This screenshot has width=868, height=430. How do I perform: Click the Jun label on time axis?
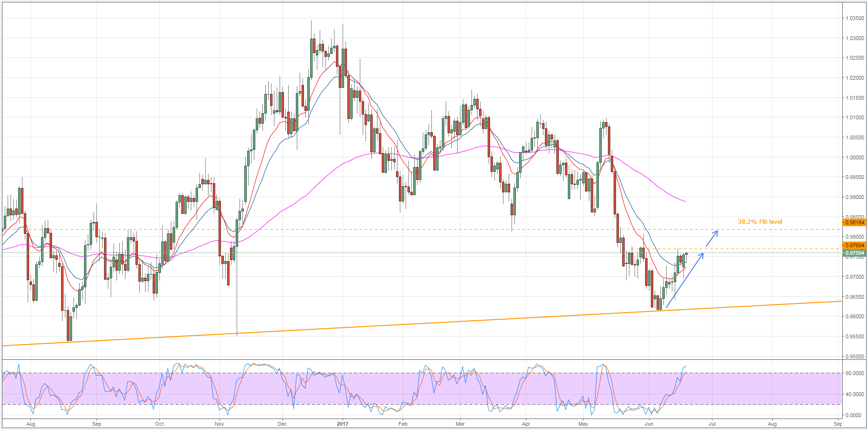[649, 424]
